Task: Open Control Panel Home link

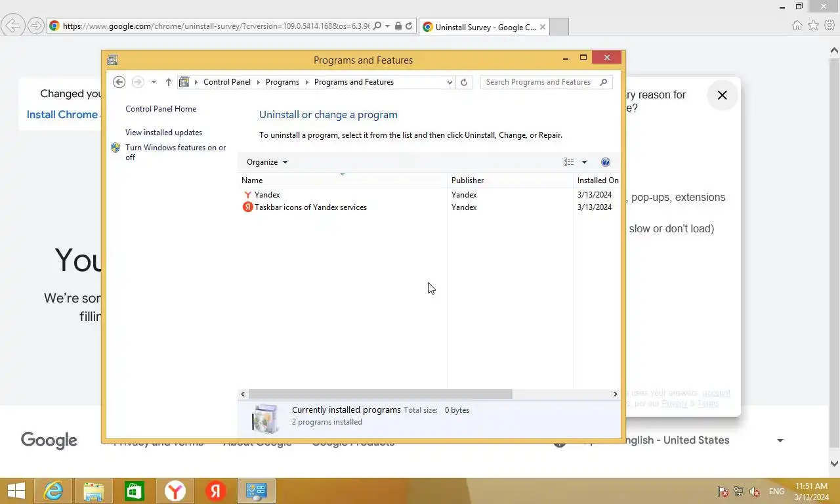Action: pyautogui.click(x=161, y=109)
